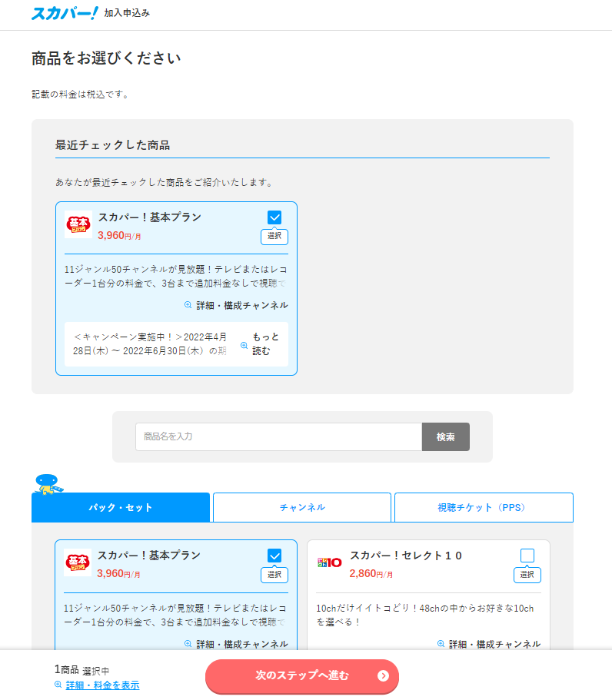Switch to the チャンネル tab
612x700 pixels.
[x=302, y=507]
